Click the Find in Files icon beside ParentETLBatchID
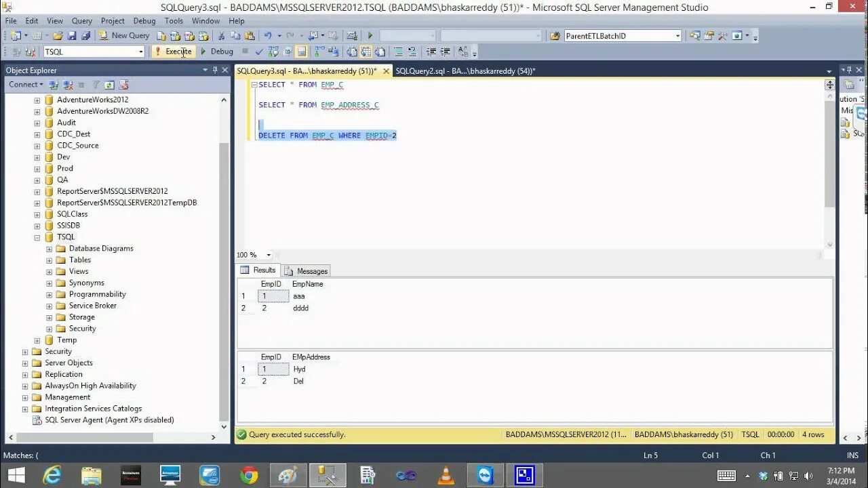This screenshot has height=488, width=868. [x=555, y=36]
